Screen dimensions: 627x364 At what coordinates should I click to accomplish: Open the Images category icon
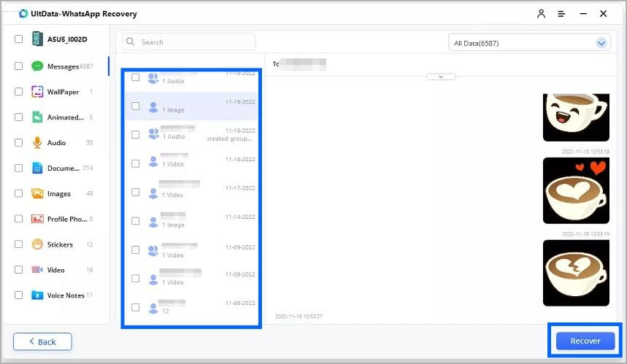[x=37, y=194]
